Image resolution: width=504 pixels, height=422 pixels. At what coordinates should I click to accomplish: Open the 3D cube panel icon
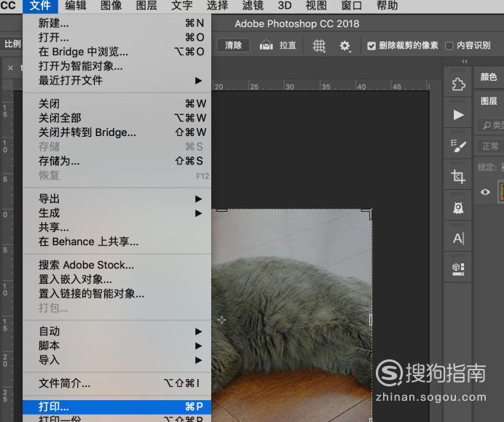(x=458, y=269)
